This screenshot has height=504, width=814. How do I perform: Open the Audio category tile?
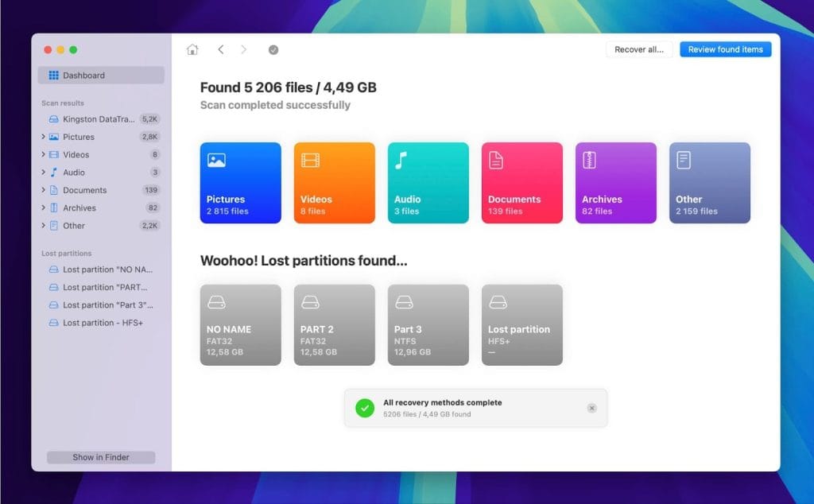pyautogui.click(x=428, y=183)
